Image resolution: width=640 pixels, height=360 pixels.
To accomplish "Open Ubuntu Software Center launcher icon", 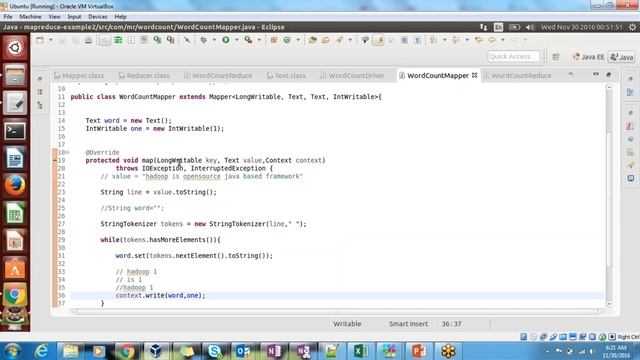I will coord(15,268).
